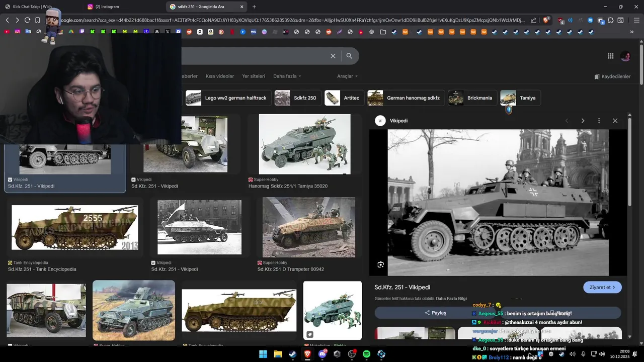The height and width of the screenshot is (362, 644).
Task: Expand the Araçlar dropdown
Action: point(347,76)
